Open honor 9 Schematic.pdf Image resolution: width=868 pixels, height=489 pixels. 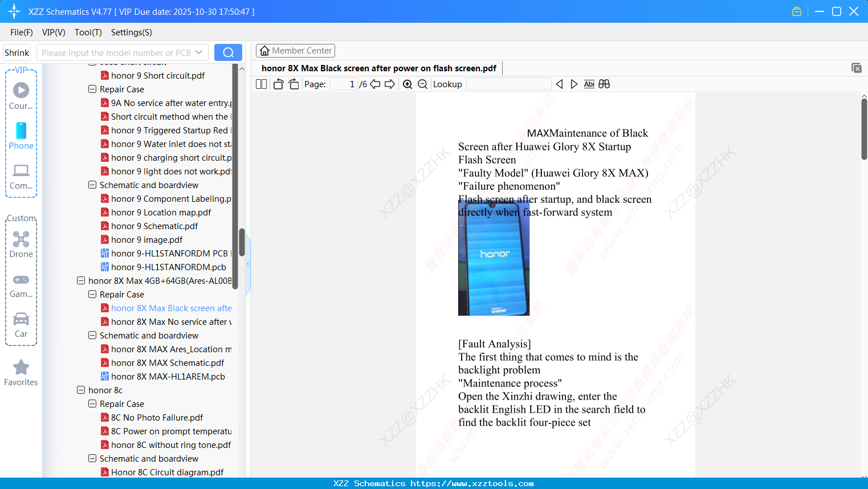[x=149, y=226]
